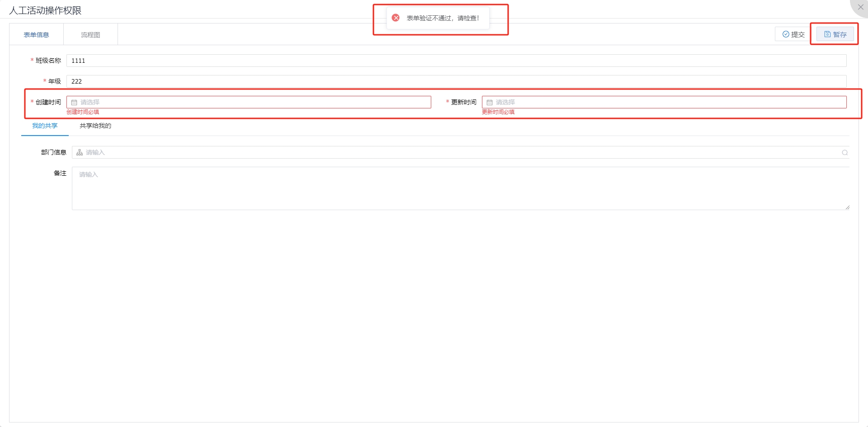Switch to the 流程图 tab

point(90,35)
